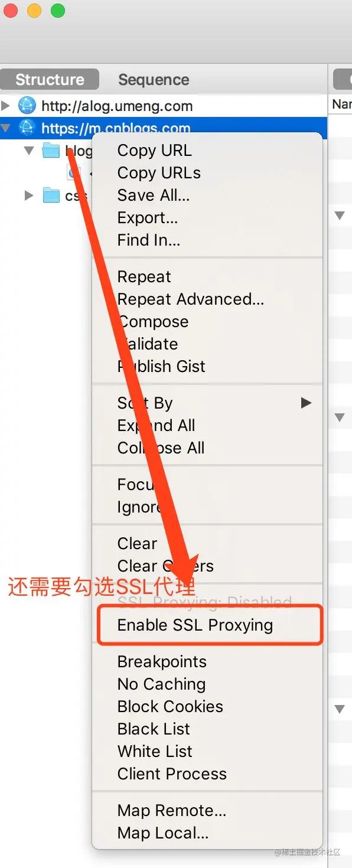Toggle Block Cookies for this host
This screenshot has height=868, width=352.
click(170, 706)
